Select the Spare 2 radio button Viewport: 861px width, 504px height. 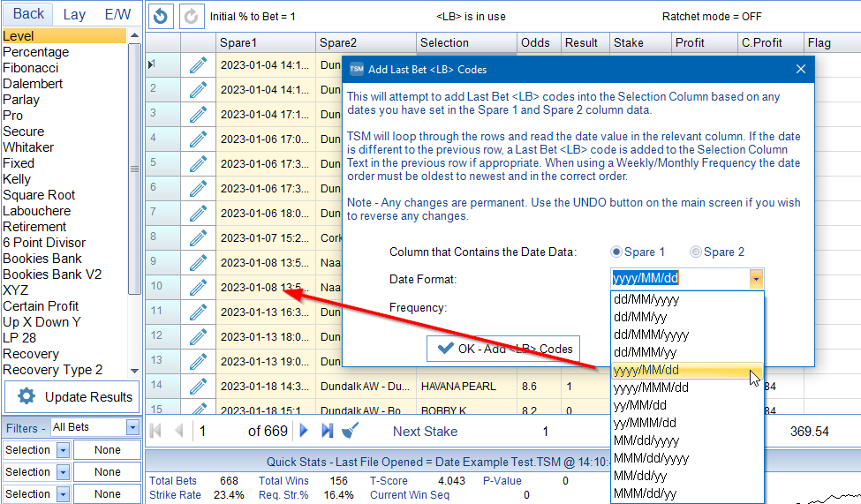coord(696,252)
